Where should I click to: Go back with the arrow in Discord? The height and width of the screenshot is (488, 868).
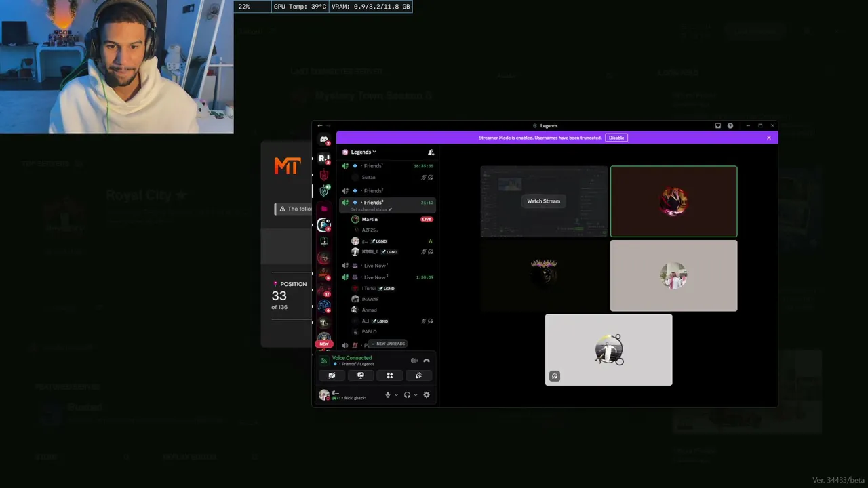pos(320,125)
